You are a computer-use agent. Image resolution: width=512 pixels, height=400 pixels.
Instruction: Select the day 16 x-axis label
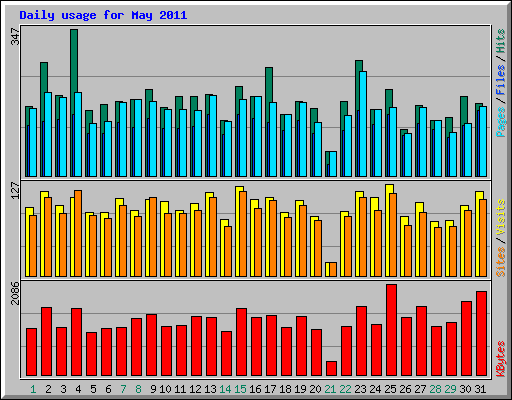tap(255, 389)
